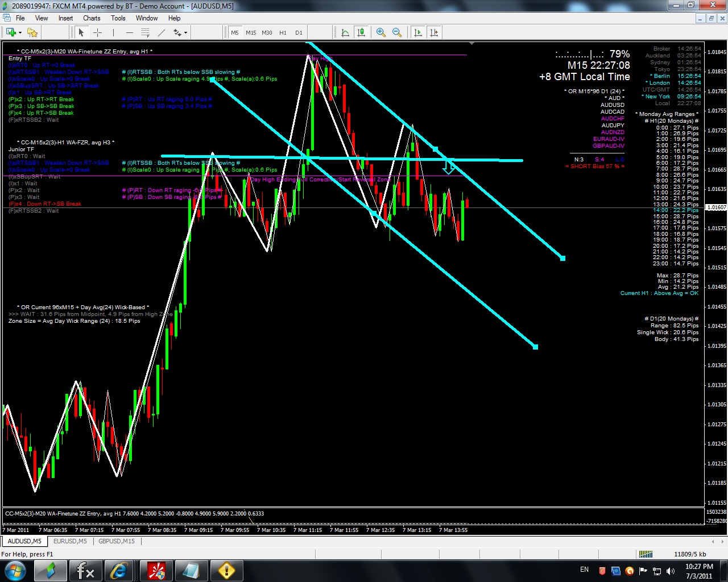Screen dimensions: 728x582
Task: Select the AUDCAD pair in list
Action: [x=613, y=112]
